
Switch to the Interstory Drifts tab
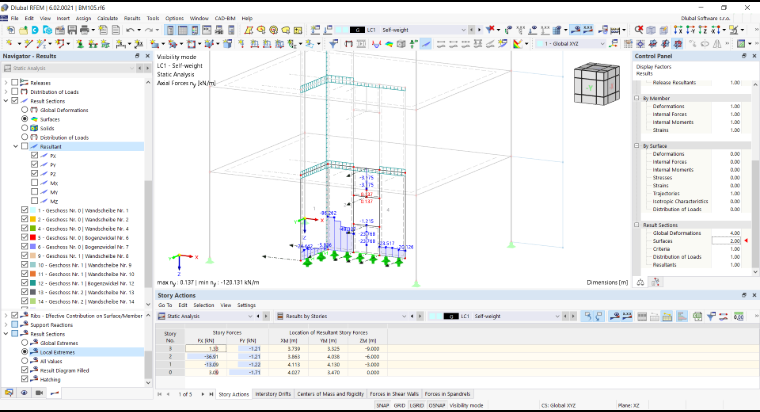click(273, 394)
